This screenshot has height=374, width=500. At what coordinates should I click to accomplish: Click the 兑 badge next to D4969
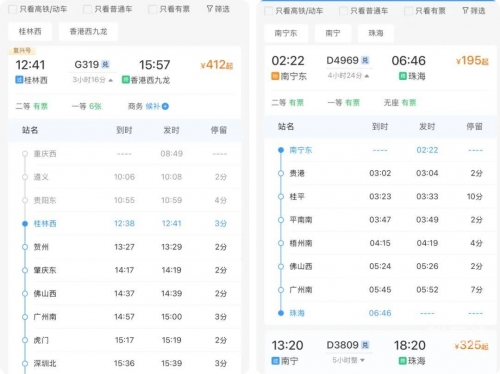365,60
